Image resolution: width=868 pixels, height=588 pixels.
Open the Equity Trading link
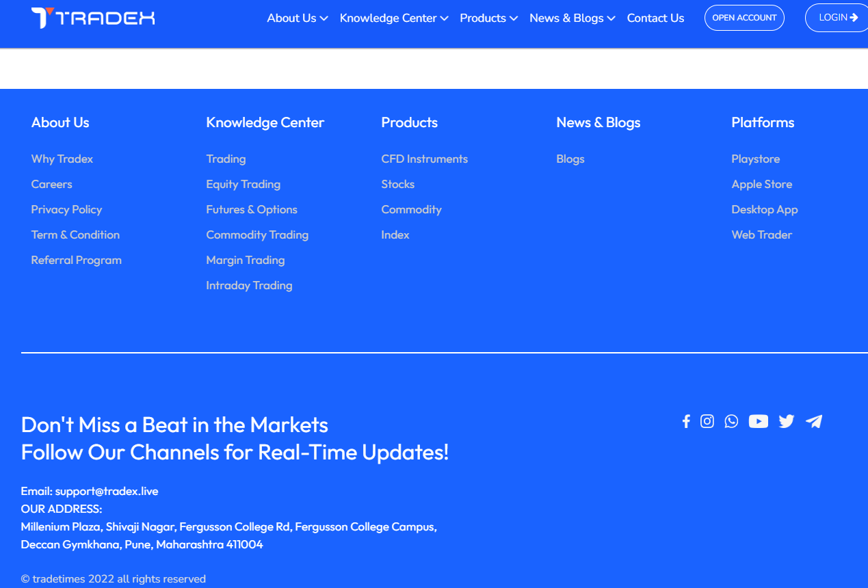(244, 184)
